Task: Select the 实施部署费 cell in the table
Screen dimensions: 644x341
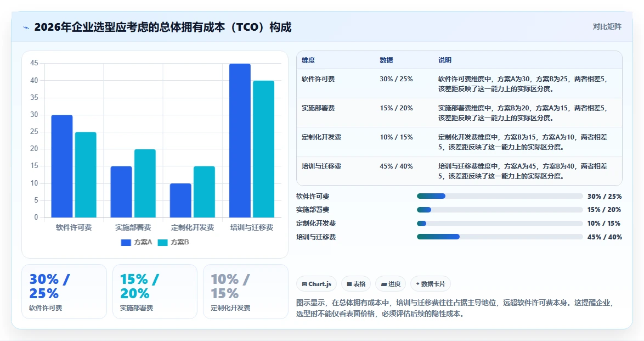Action: 318,108
